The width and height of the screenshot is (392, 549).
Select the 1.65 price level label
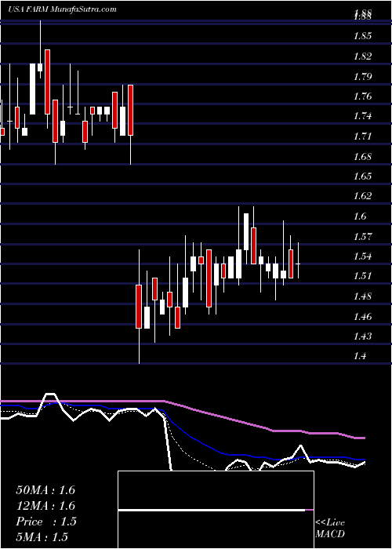tap(362, 176)
